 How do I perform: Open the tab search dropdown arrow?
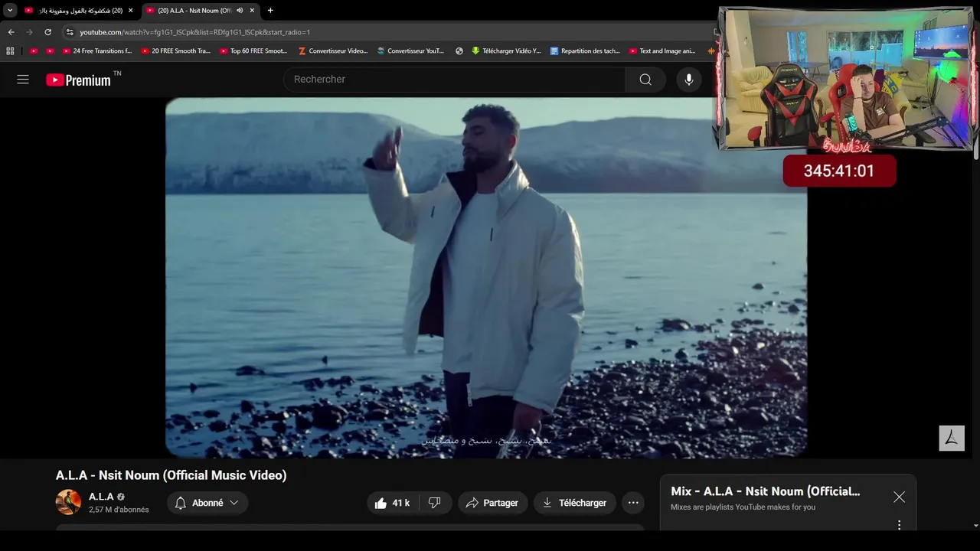[10, 11]
